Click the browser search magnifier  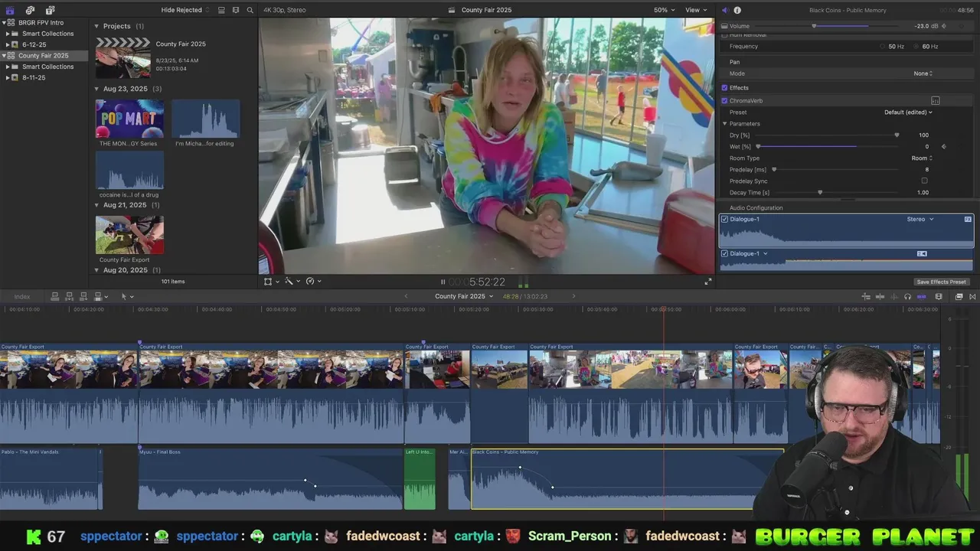coord(250,10)
